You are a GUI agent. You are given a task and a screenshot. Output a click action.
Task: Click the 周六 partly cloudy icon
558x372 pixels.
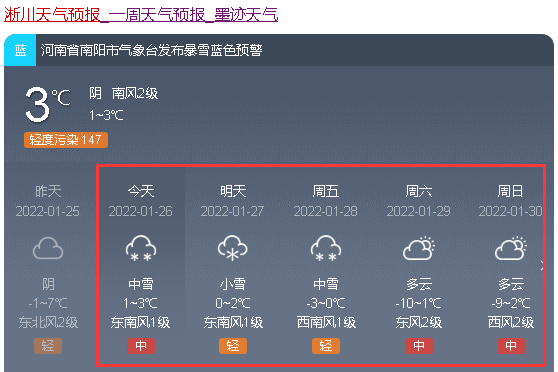point(419,248)
